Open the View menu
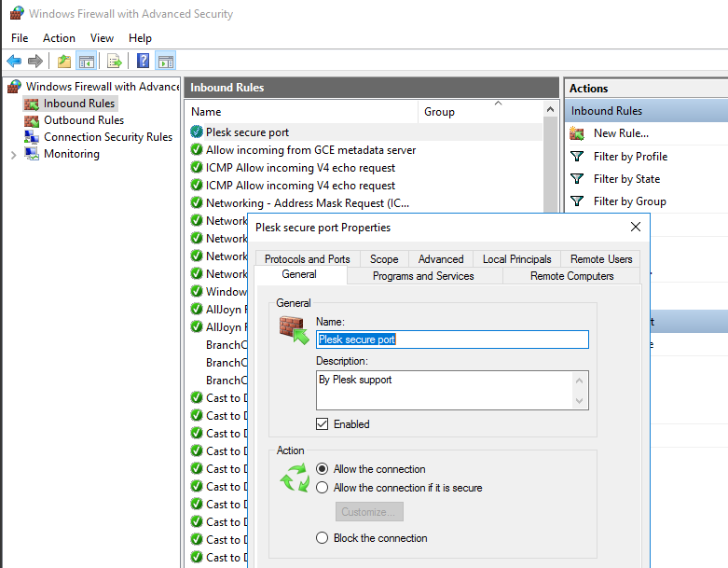Screen dimensions: 728x568 tap(102, 38)
